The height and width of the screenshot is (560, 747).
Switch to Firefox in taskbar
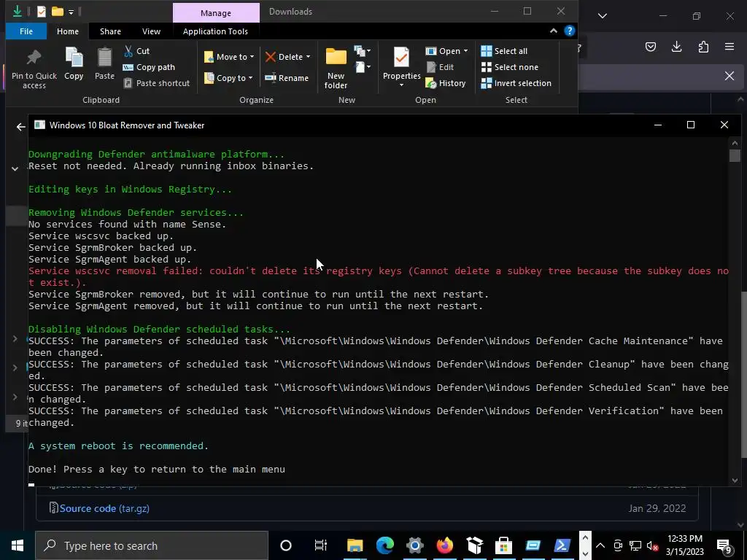(444, 545)
